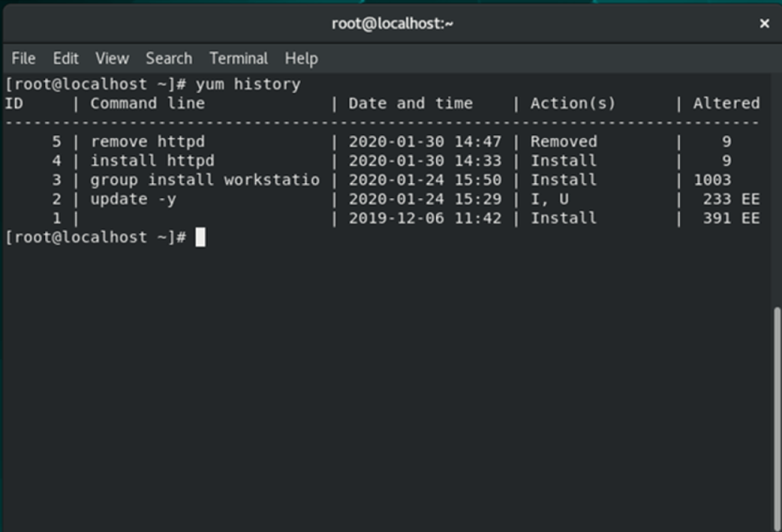Open the Help menu
This screenshot has height=532, width=782.
point(300,58)
